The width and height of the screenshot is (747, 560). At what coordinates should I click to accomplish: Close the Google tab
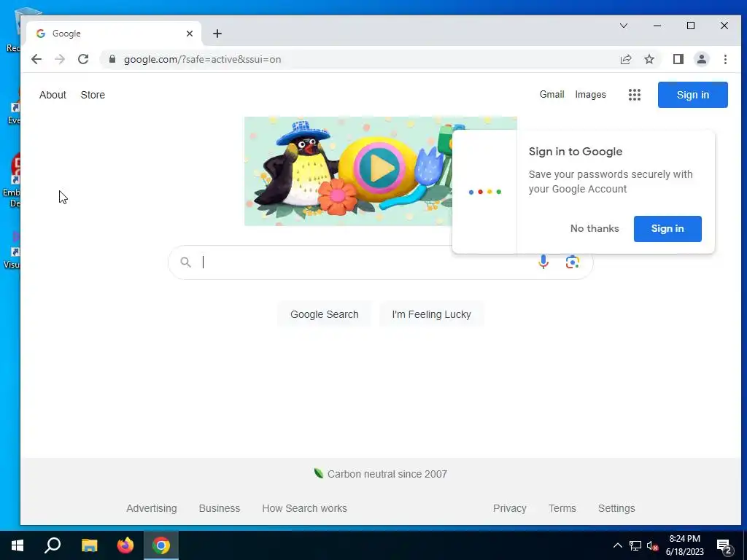click(x=190, y=34)
